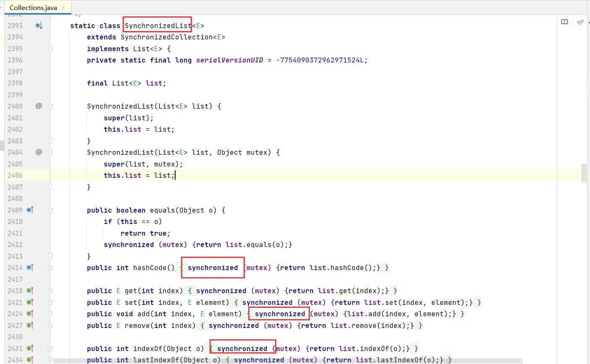Click 'if (this == o)' condition
590x364 pixels.
133,221
